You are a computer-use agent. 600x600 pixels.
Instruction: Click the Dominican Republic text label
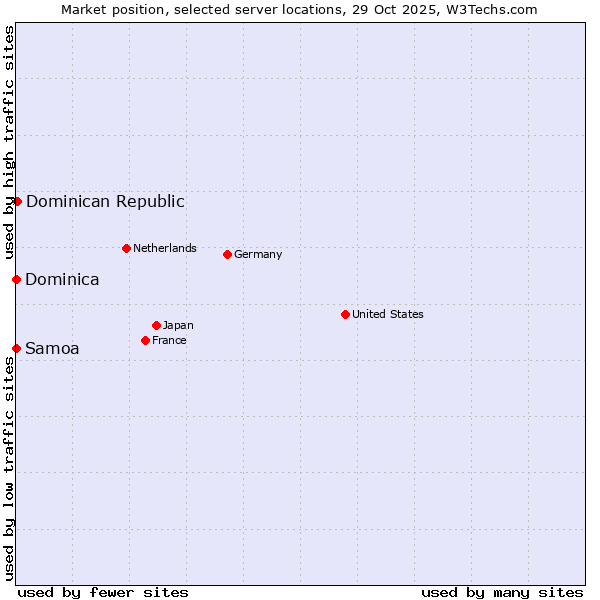(105, 201)
